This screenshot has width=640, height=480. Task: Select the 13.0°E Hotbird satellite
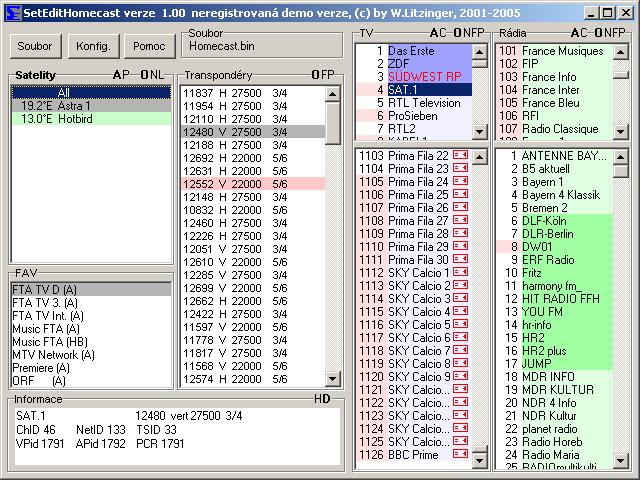click(x=91, y=119)
